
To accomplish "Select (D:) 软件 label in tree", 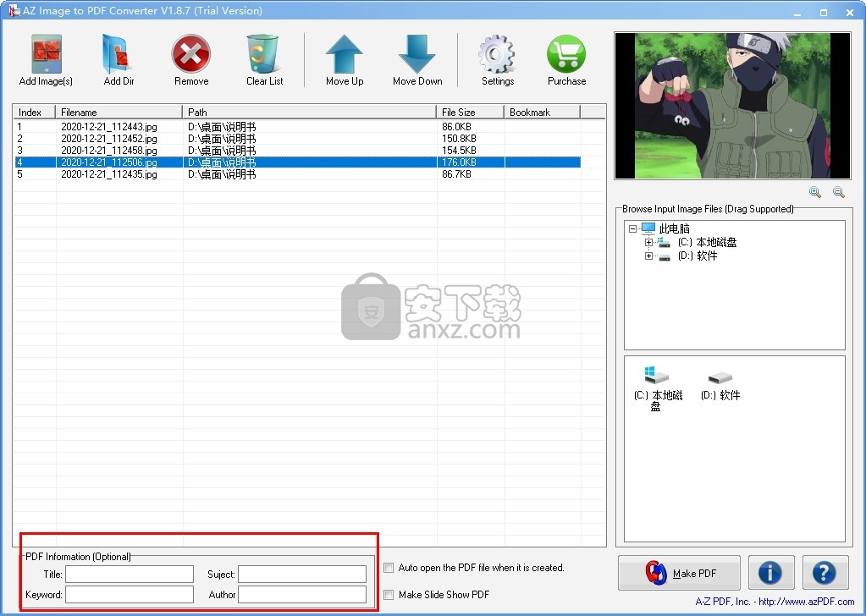I will point(698,256).
